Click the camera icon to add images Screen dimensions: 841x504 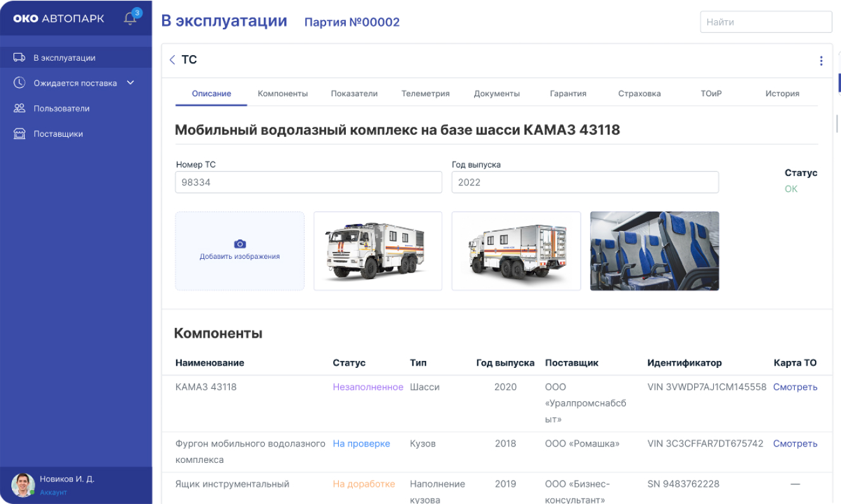[239, 244]
